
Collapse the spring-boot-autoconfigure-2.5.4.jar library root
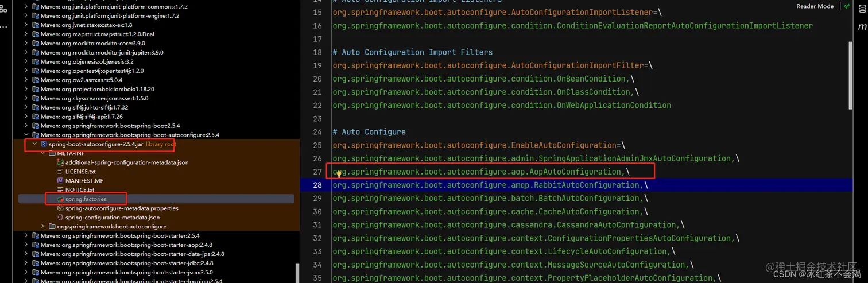point(34,144)
